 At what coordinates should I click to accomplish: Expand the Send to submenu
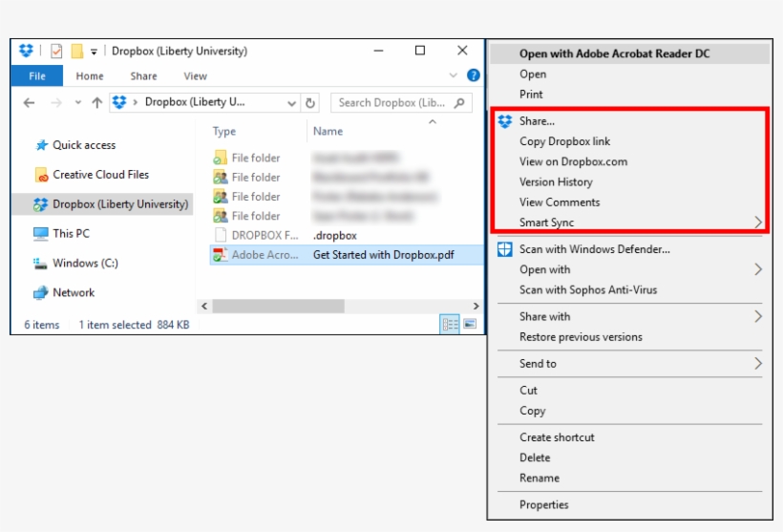630,364
